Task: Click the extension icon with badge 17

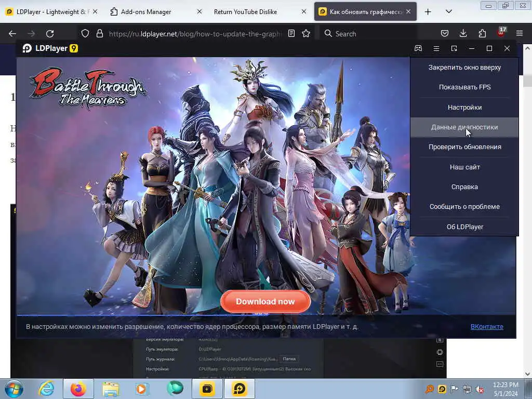Action: point(501,33)
